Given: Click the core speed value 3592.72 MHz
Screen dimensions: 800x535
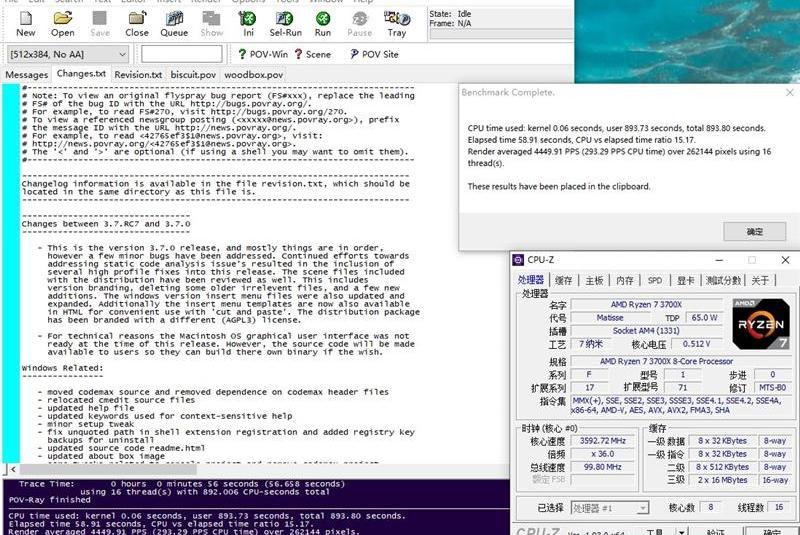Looking at the screenshot, I should (603, 441).
